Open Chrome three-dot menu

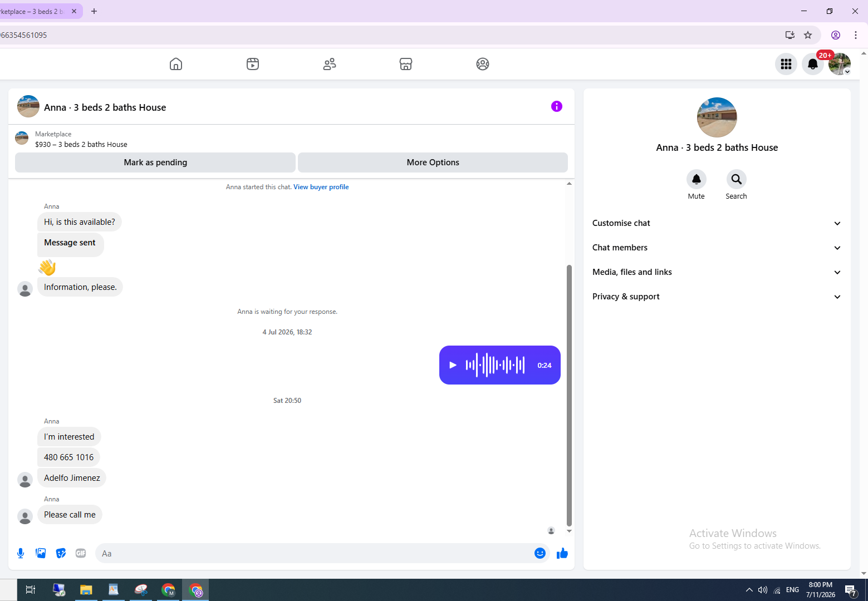pyautogui.click(x=856, y=35)
